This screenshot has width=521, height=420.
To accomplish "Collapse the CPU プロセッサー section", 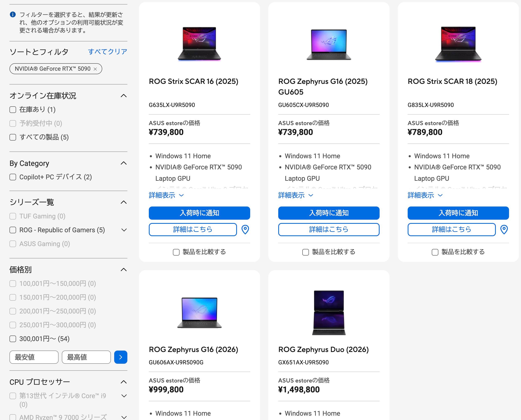I will click(124, 382).
